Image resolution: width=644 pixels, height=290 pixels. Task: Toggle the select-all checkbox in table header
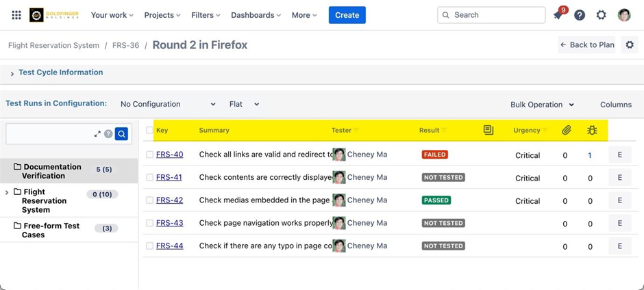pyautogui.click(x=149, y=130)
